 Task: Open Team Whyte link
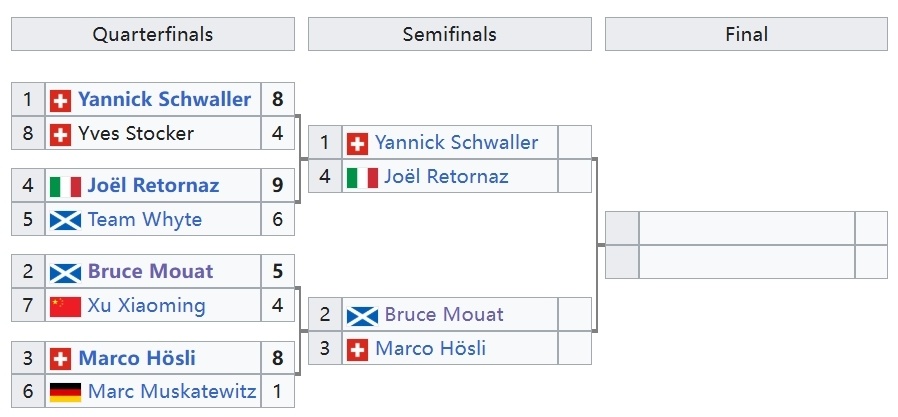click(x=144, y=220)
